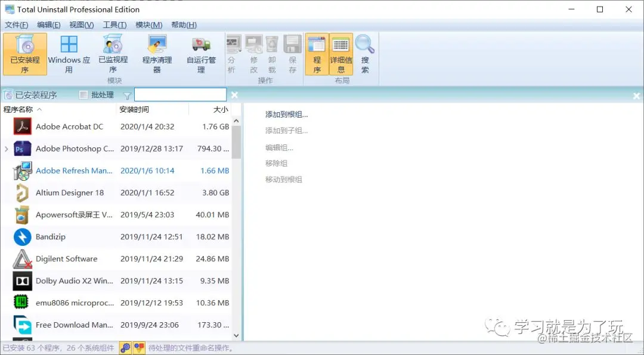Click the program list scrollbar thumb

coord(236,142)
